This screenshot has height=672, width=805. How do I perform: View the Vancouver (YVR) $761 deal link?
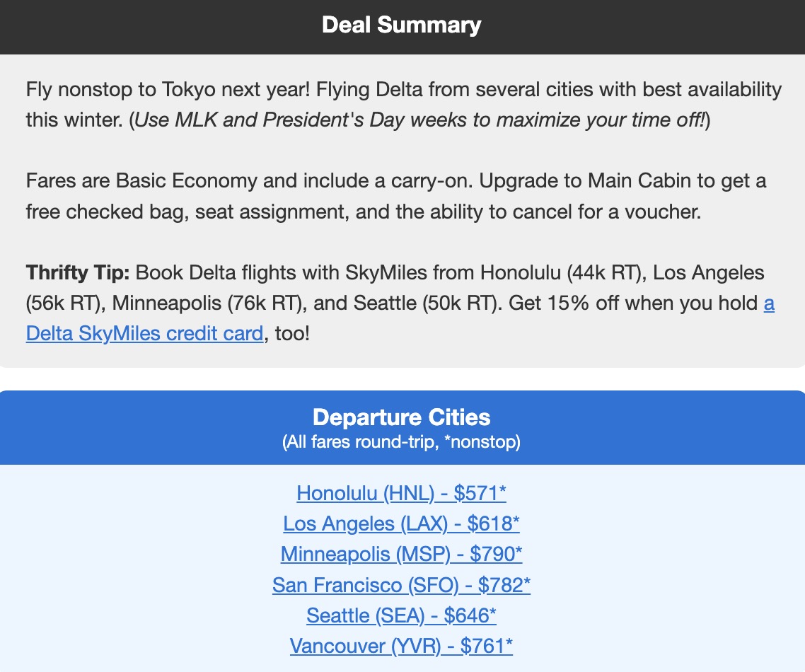coord(401,646)
